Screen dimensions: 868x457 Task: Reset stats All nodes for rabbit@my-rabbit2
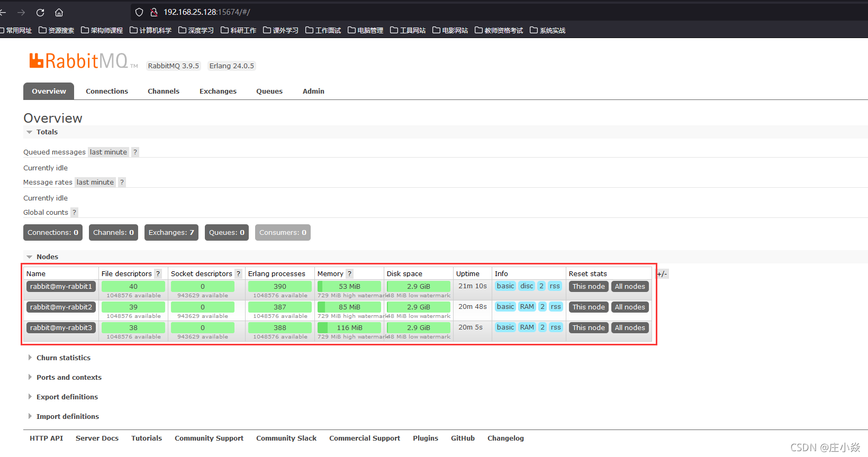(x=630, y=307)
